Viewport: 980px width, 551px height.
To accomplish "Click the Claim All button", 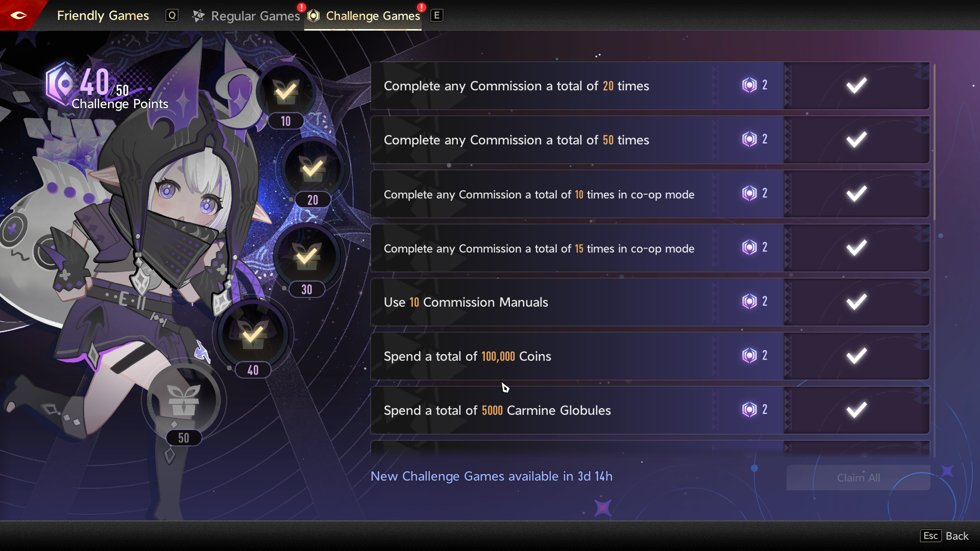I will click(x=858, y=478).
